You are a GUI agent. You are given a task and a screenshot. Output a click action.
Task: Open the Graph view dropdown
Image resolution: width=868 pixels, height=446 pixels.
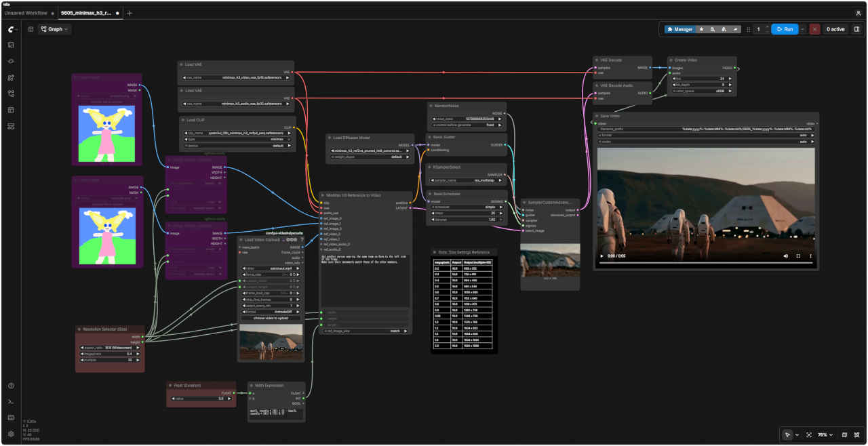[x=54, y=29]
